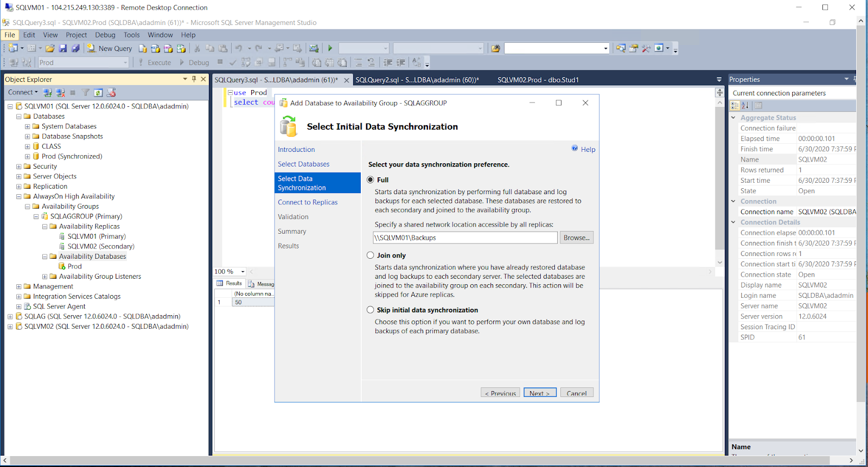Switch to the SQLQuery2.sql tab
The width and height of the screenshot is (868, 467).
click(x=417, y=80)
